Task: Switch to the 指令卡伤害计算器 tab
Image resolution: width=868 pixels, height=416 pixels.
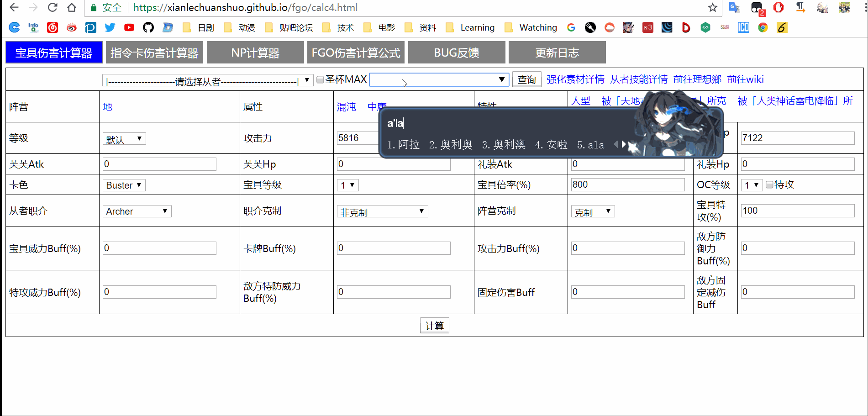Action: tap(154, 52)
